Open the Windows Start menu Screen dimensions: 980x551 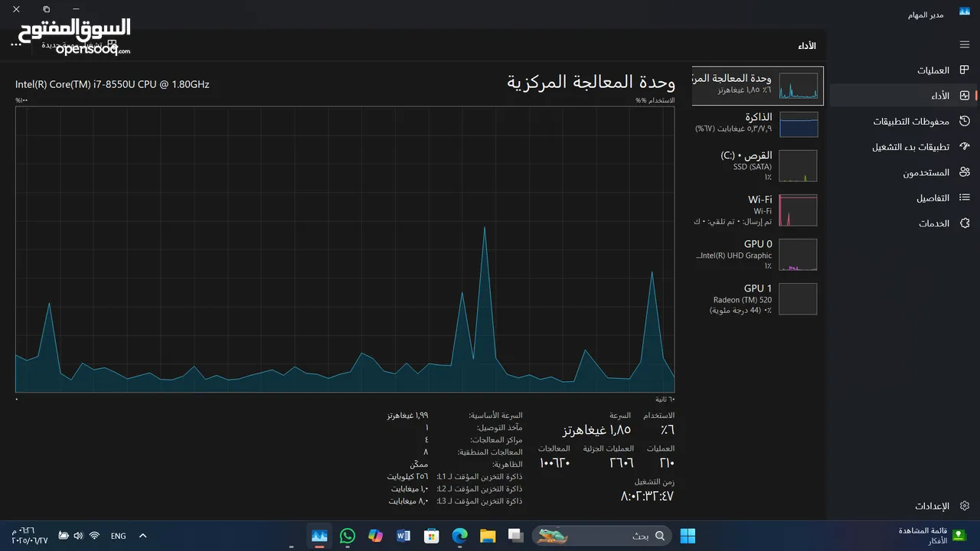coord(688,536)
